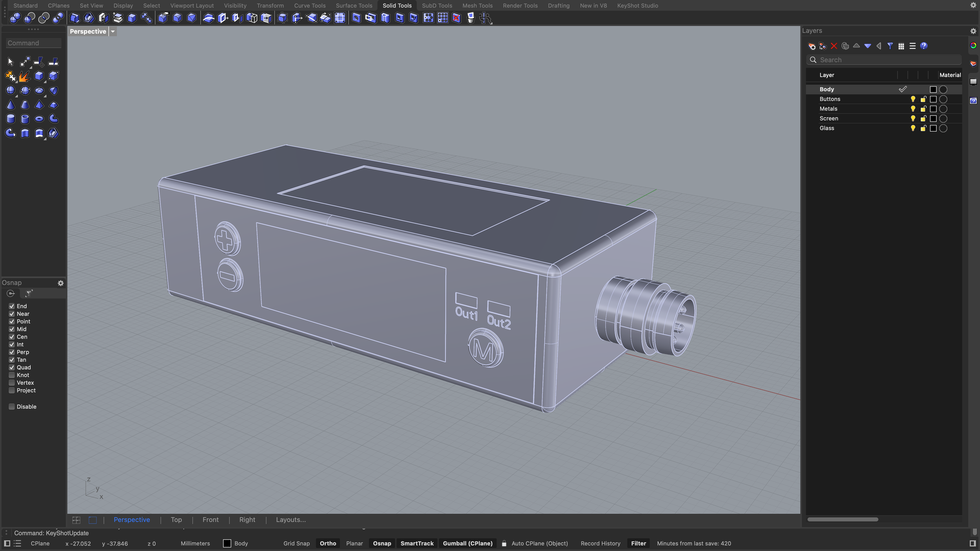Viewport: 980px width, 551px height.
Task: Open the Perspective viewport dropdown
Action: point(113,31)
